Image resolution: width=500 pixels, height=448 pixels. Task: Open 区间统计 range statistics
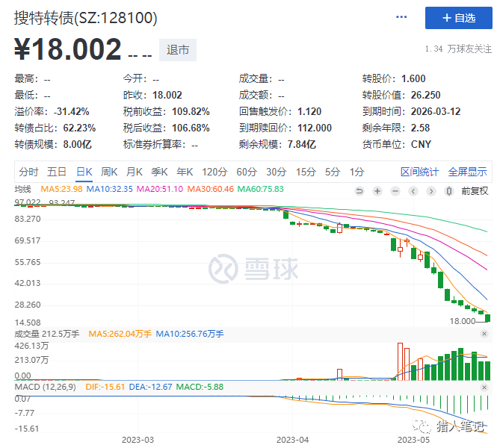(x=419, y=172)
